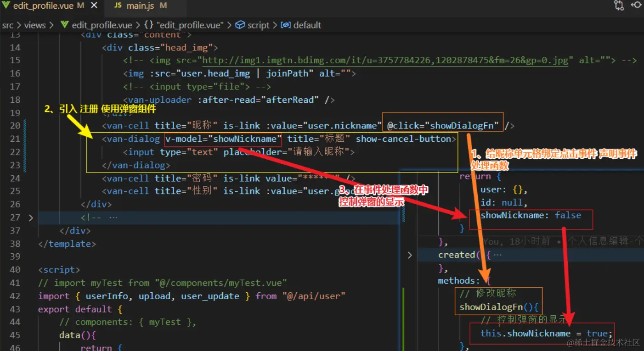
Task: Click data(){ on line 45
Action: tap(77, 335)
